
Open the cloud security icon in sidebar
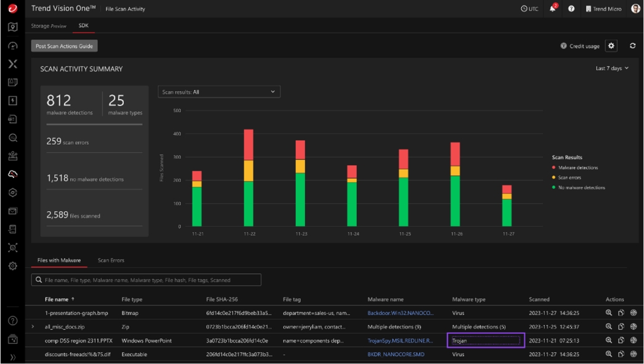(12, 174)
